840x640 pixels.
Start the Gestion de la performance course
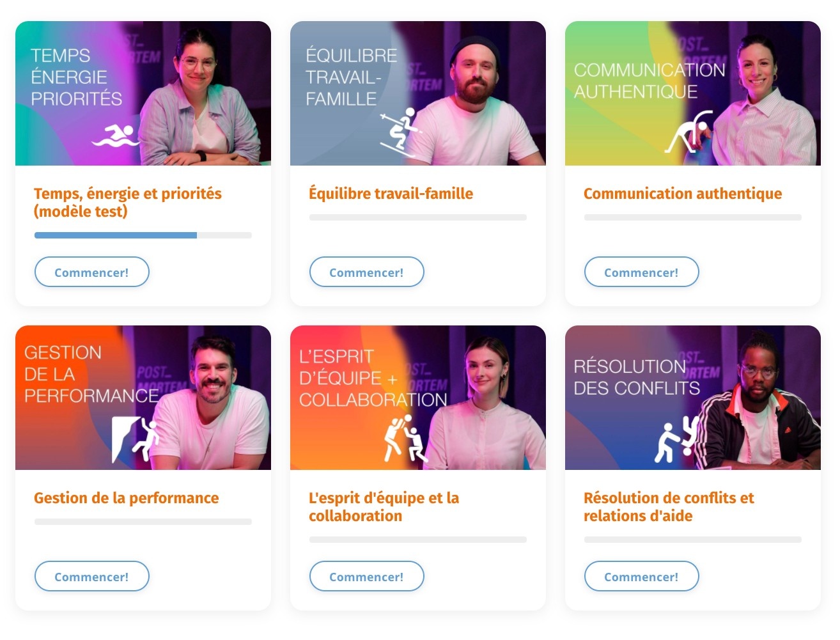[x=91, y=577]
